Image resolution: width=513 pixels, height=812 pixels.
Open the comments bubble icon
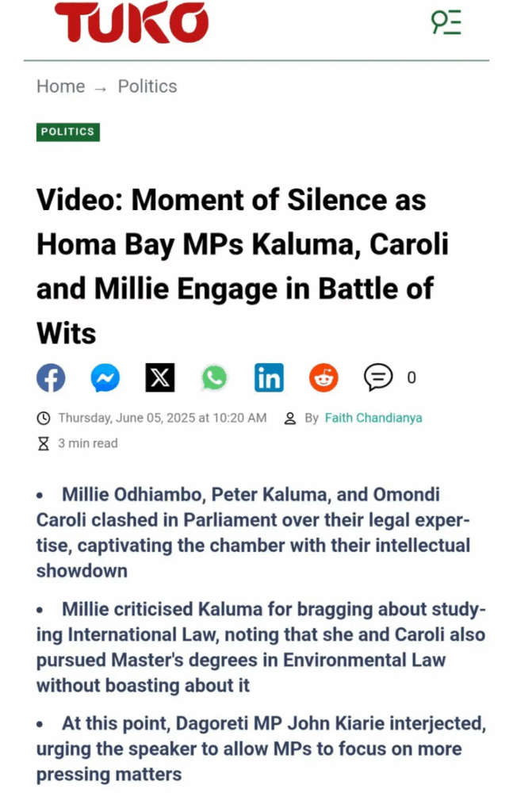tap(378, 377)
